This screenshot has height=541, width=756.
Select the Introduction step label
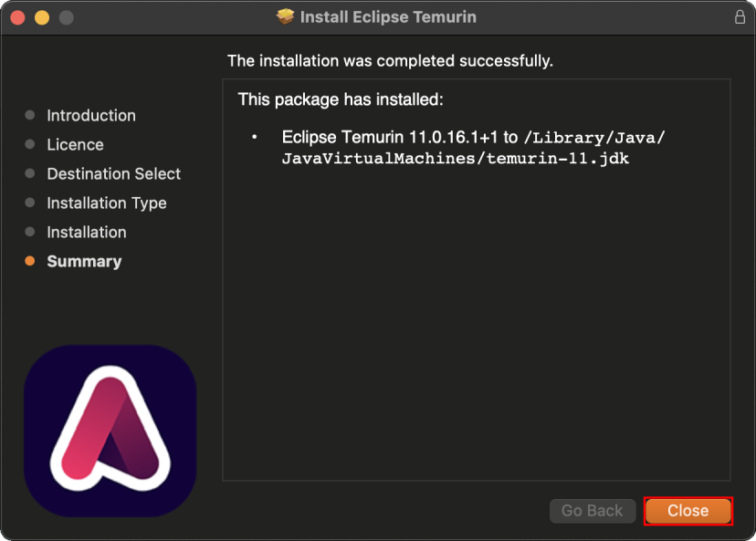tap(91, 115)
